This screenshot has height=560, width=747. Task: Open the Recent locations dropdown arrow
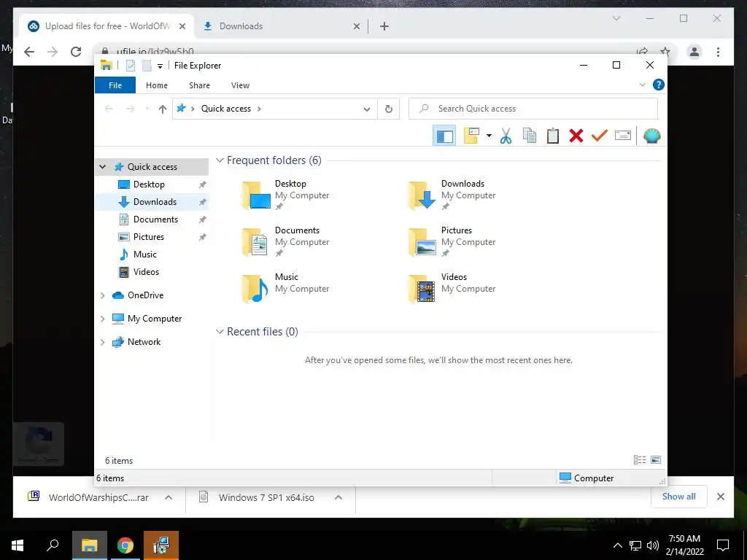tap(147, 109)
